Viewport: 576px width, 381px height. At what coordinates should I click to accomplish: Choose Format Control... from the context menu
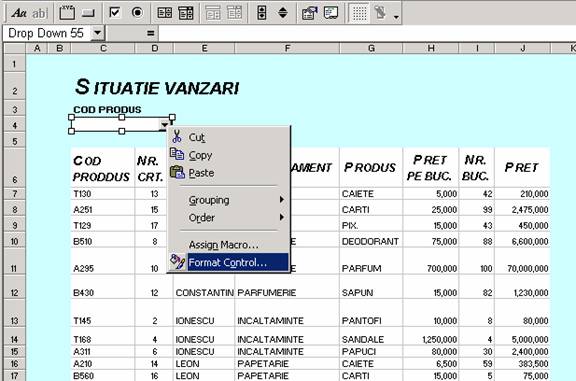(x=227, y=263)
